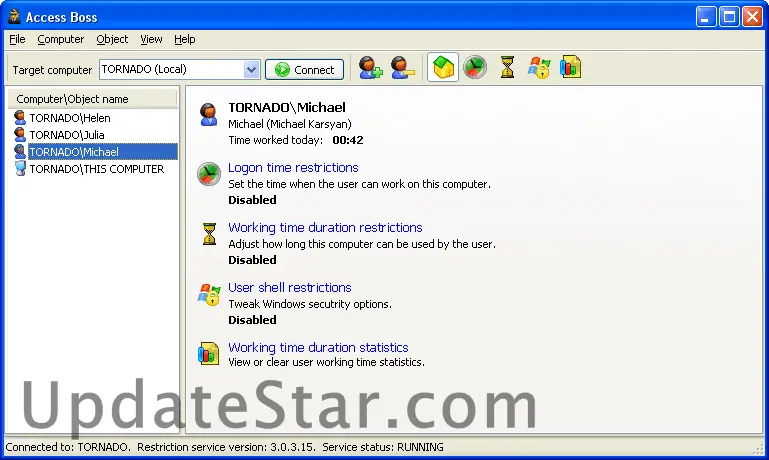Open User shell restrictions link
Image resolution: width=769 pixels, height=460 pixels.
290,287
